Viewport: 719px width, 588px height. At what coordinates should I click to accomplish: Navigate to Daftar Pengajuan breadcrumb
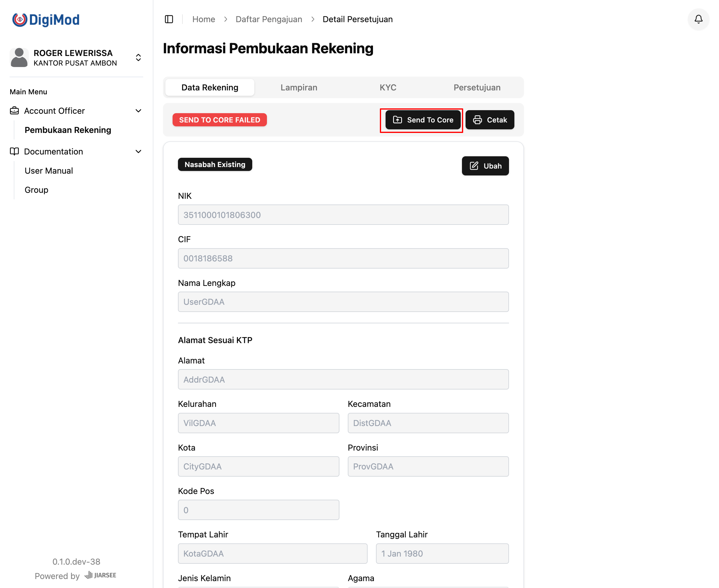tap(268, 19)
